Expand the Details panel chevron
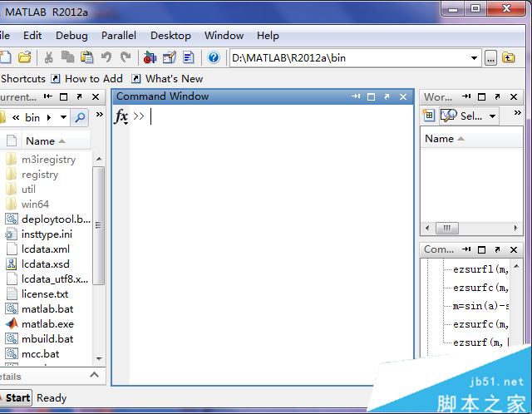This screenshot has height=414, width=532. 95,375
